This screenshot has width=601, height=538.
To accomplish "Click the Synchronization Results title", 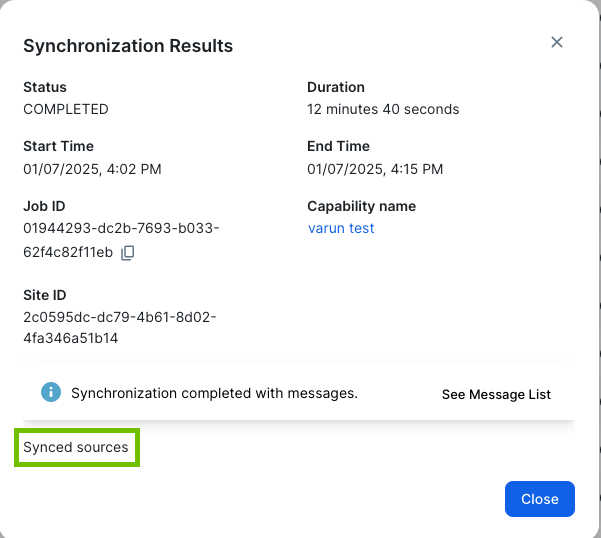I will tap(128, 46).
